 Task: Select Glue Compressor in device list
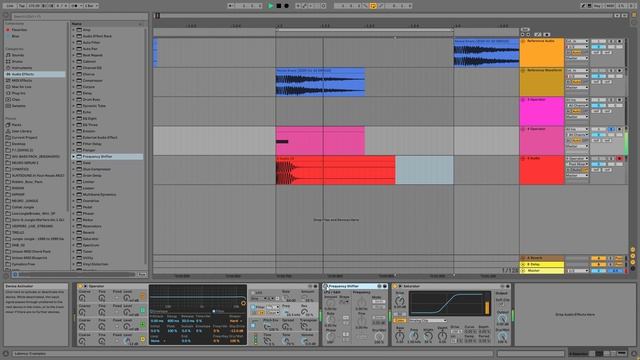pyautogui.click(x=97, y=169)
